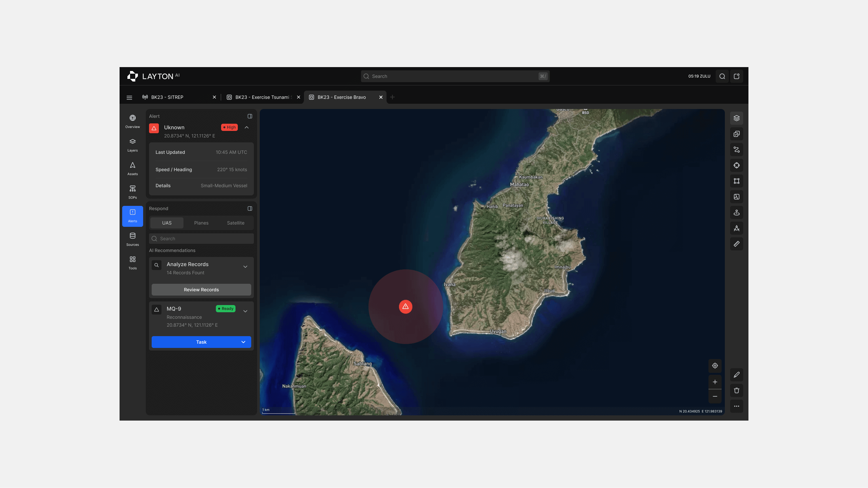Viewport: 868px width, 488px height.
Task: Click the Ivana map label
Action: point(449,284)
